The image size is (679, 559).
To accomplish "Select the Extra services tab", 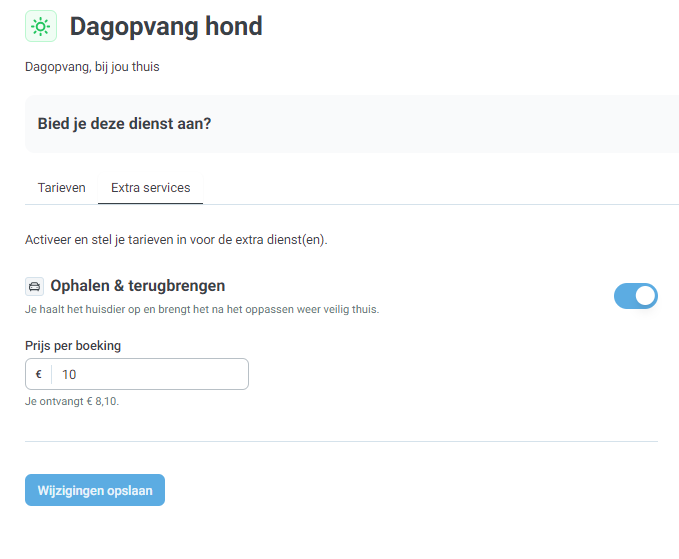I will click(150, 188).
